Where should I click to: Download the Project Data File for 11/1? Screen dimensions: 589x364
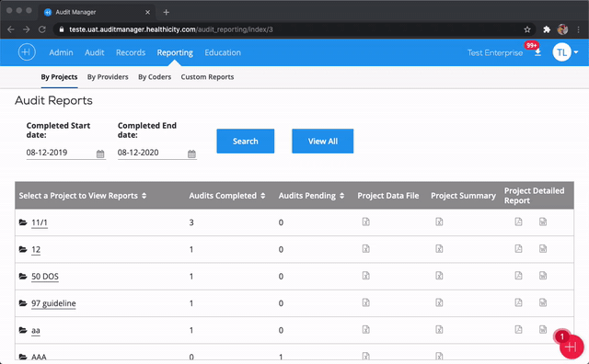[x=366, y=222]
